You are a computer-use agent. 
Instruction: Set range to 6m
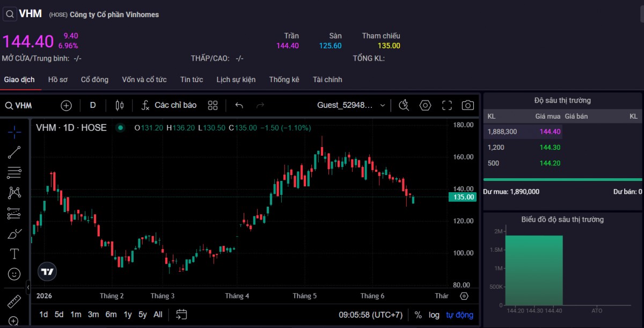click(x=111, y=315)
